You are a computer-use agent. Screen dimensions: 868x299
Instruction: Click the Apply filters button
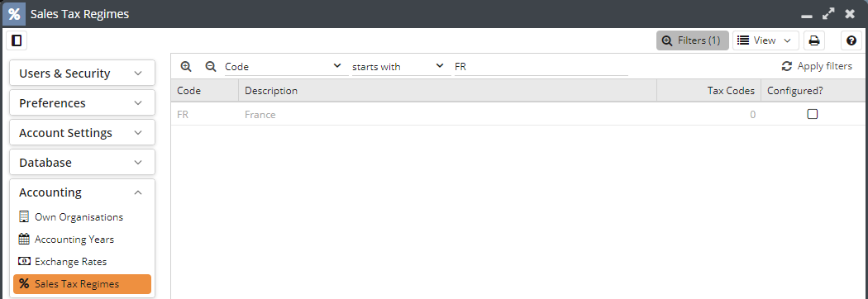[817, 66]
